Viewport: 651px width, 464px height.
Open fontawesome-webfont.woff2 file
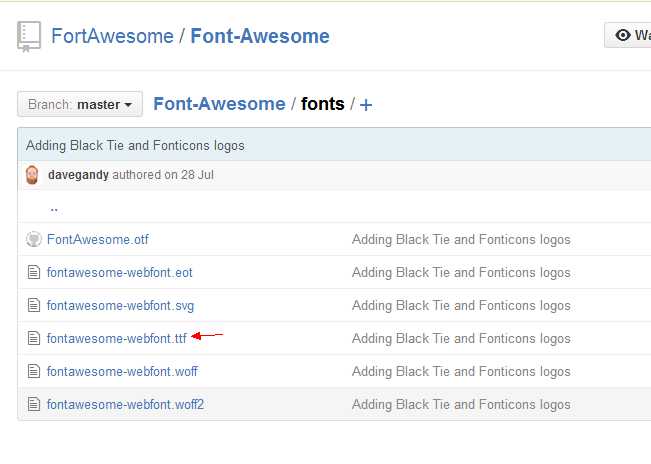click(x=125, y=404)
